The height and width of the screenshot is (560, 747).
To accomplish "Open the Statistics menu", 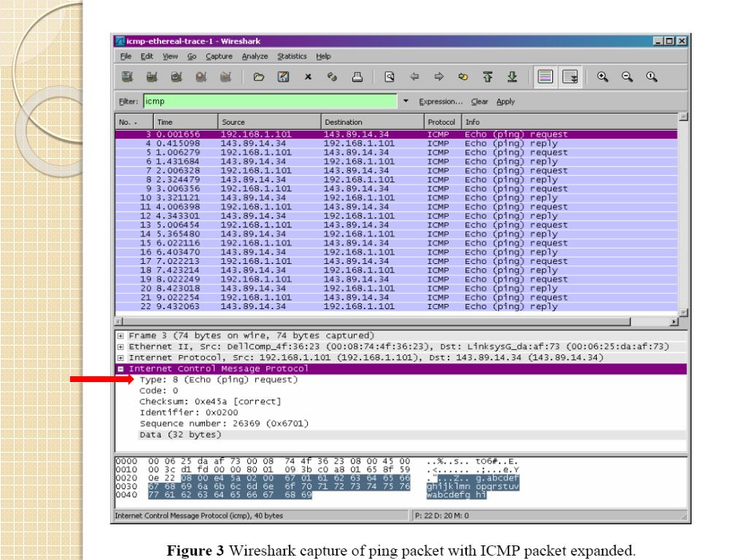I will (292, 56).
